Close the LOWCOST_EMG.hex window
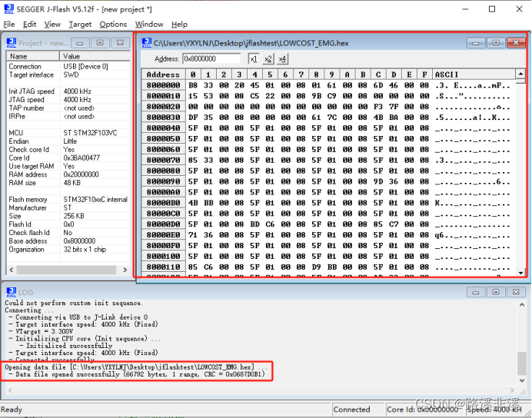This screenshot has height=418, width=532. (516, 43)
